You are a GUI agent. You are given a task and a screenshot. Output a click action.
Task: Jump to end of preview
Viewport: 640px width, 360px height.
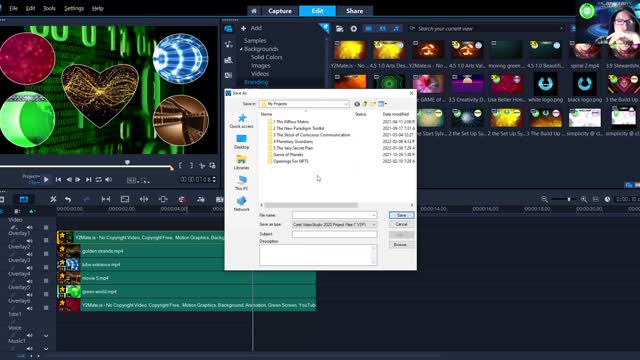88,180
